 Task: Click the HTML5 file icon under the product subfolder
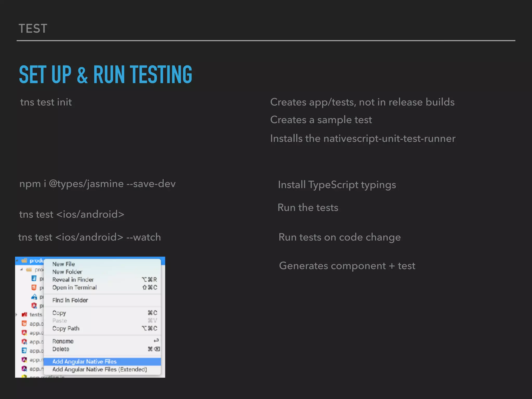tap(34, 288)
